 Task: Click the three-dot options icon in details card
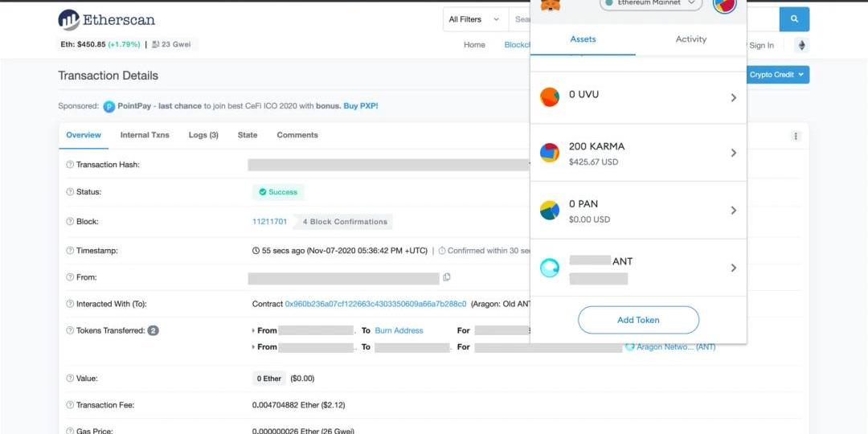click(796, 137)
